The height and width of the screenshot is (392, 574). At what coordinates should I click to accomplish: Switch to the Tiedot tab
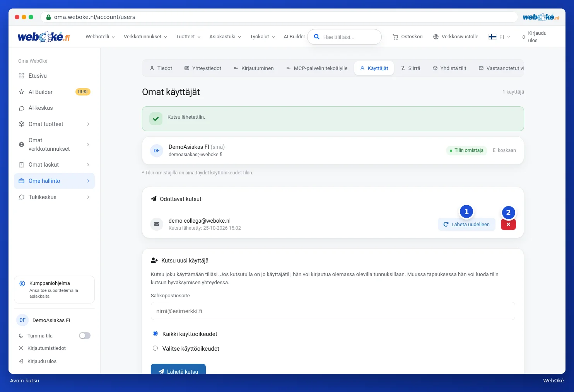[161, 68]
